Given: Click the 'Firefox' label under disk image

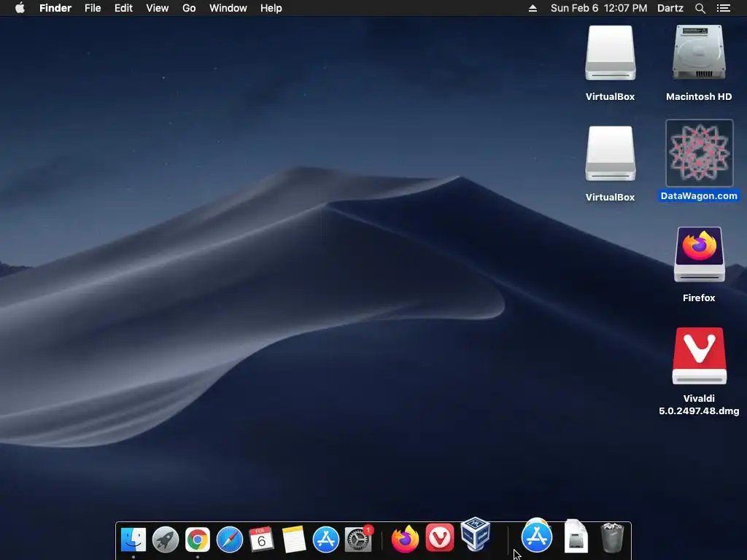Looking at the screenshot, I should 699,297.
